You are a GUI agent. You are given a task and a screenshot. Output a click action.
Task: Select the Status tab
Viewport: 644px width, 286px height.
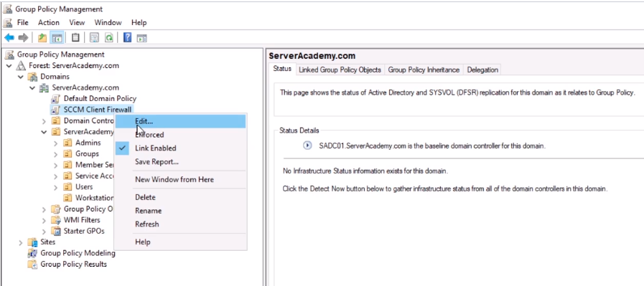(x=282, y=69)
